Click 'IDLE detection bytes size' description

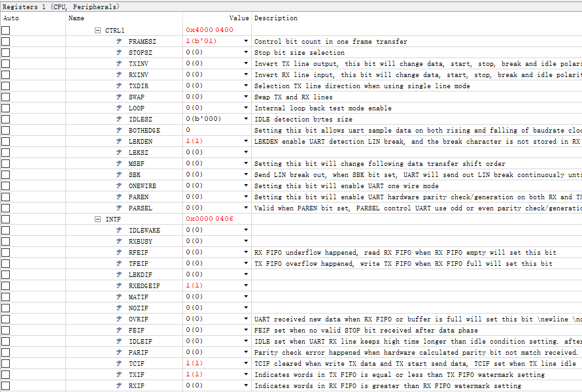[x=303, y=119]
